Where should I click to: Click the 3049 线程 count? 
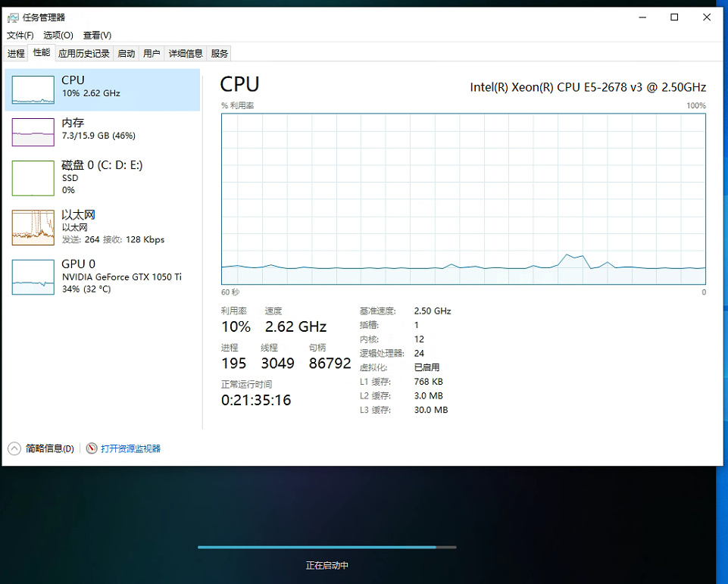click(x=278, y=363)
